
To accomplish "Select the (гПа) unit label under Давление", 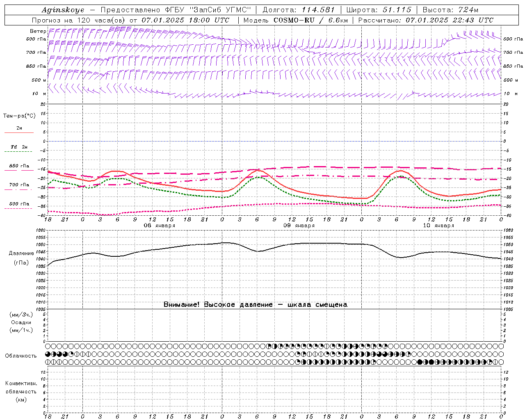I will point(21,263).
